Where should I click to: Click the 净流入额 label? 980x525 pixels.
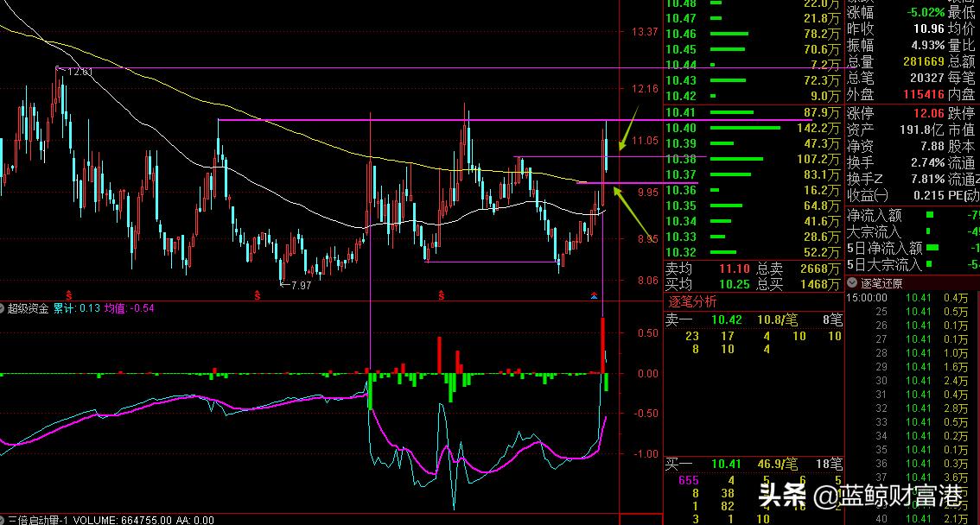click(x=875, y=216)
